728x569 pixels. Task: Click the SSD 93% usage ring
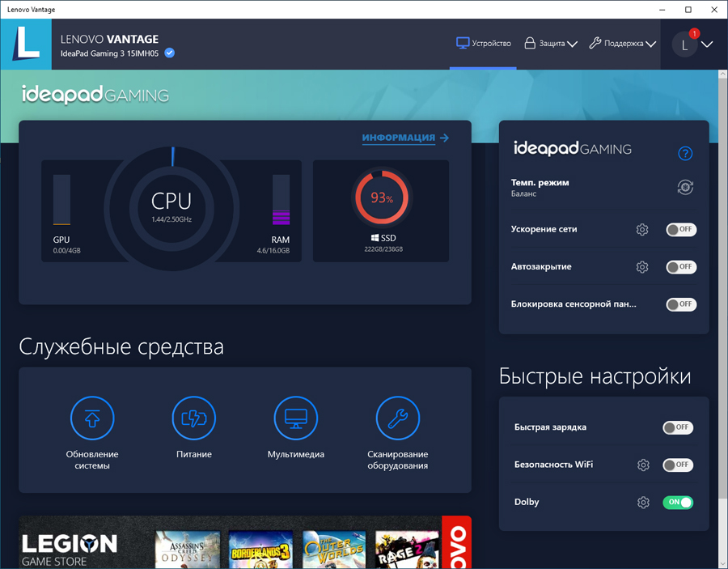[x=382, y=197]
